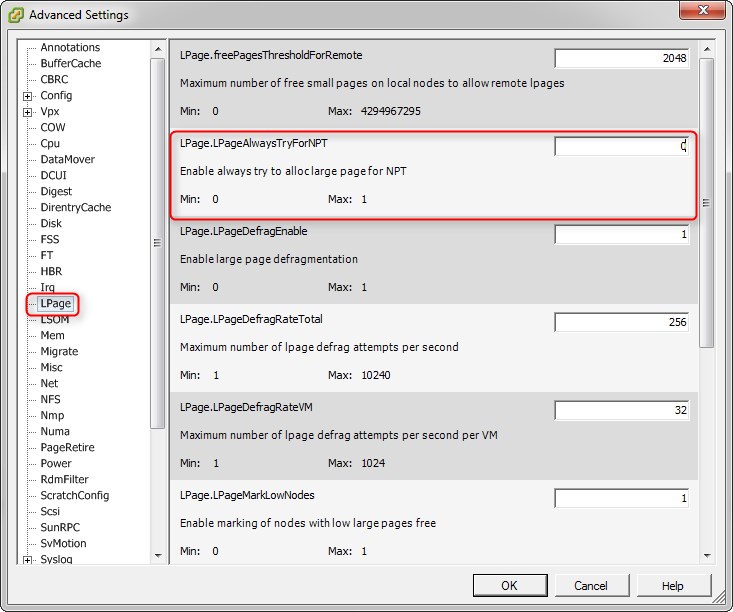Click the OK button

tap(509, 585)
